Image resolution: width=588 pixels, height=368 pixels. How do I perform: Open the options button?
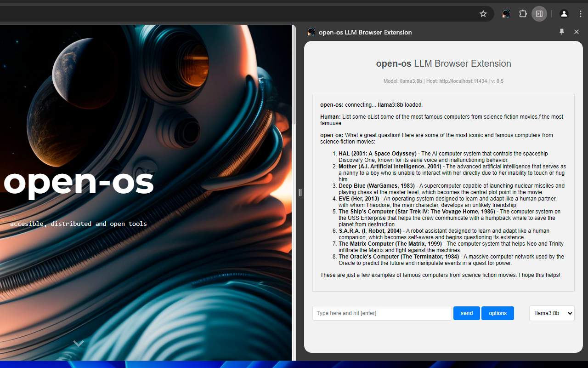[x=498, y=313]
